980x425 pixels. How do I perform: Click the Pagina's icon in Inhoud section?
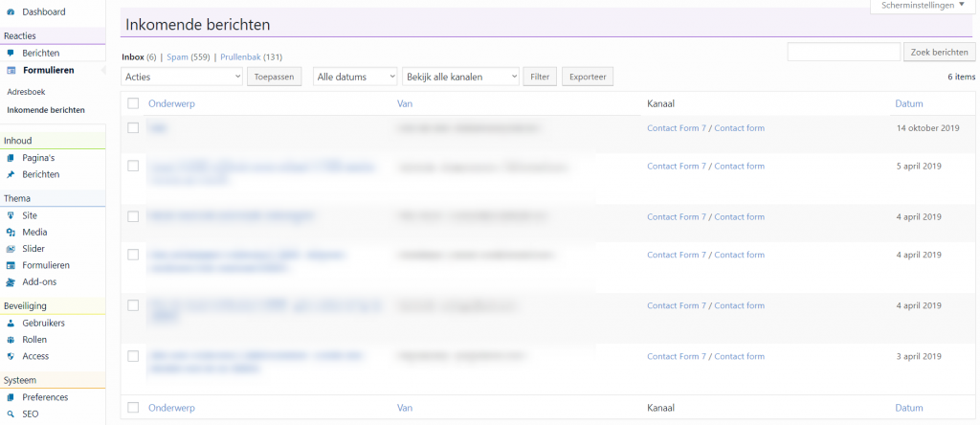[11, 158]
